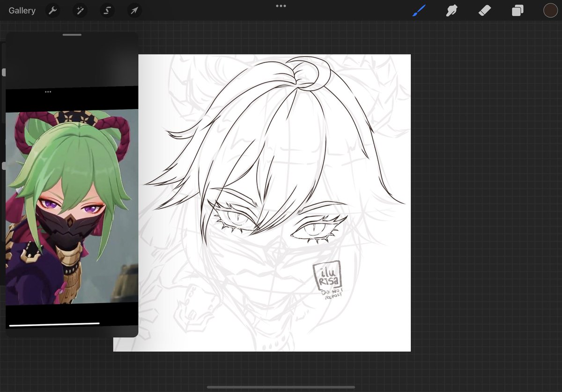Tap the green-haired character reference image
The width and height of the screenshot is (562, 392).
point(72,207)
